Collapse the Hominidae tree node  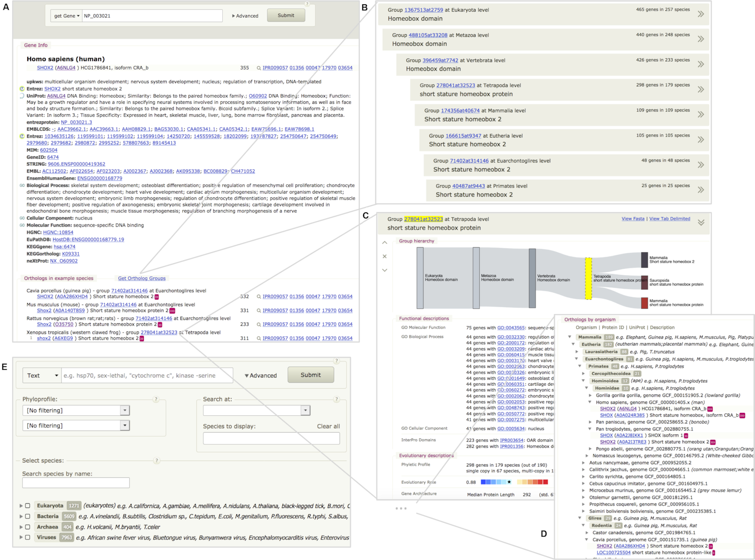587,388
